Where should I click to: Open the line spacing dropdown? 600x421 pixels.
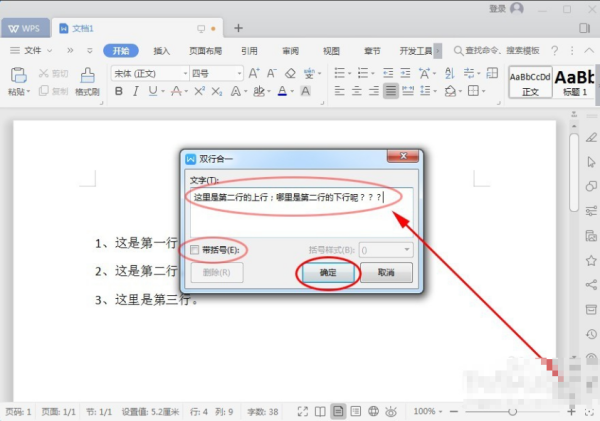[435, 91]
